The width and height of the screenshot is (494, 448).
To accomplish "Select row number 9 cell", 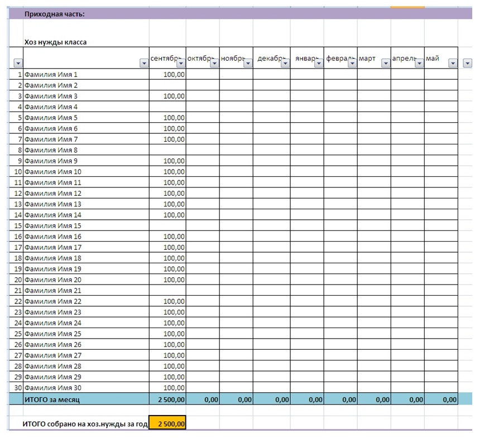I will [x=16, y=161].
